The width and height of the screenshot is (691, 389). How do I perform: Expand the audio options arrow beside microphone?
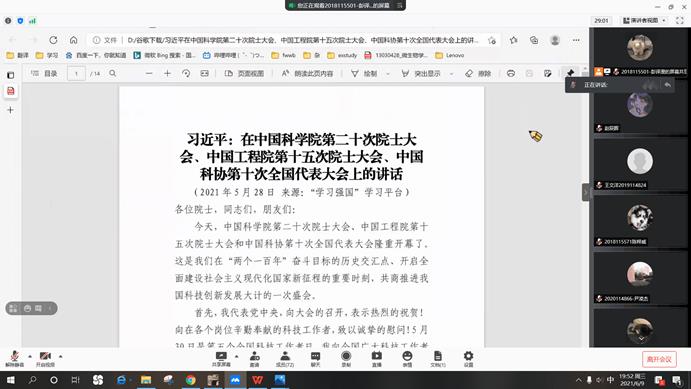click(x=30, y=356)
